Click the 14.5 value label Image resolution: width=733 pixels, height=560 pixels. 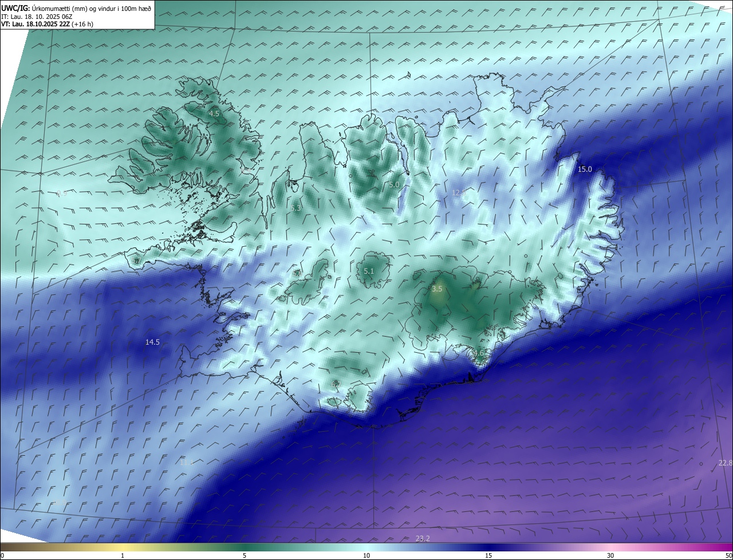pyautogui.click(x=152, y=342)
